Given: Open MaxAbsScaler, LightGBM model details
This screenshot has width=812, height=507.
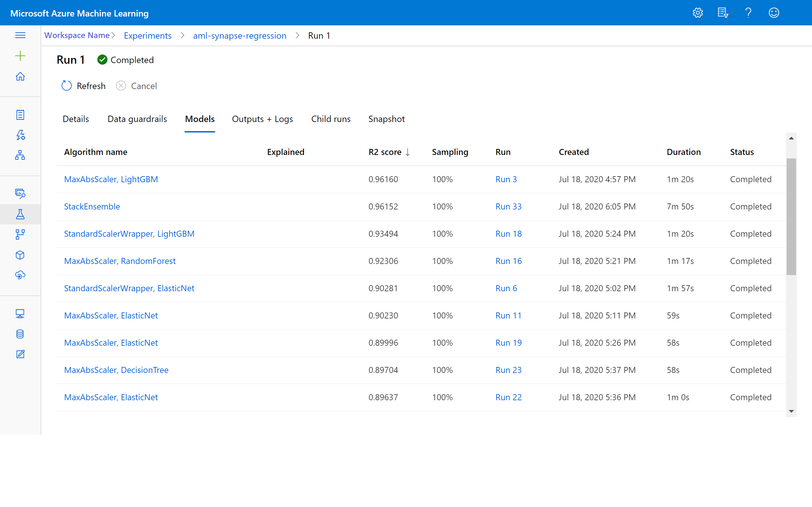Looking at the screenshot, I should pos(112,179).
